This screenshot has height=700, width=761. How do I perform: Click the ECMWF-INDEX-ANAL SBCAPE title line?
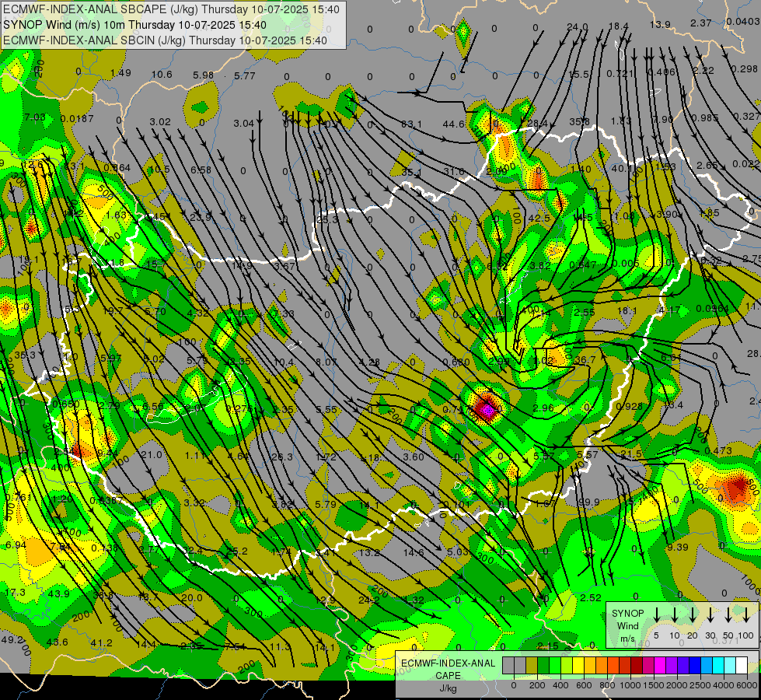171,9
